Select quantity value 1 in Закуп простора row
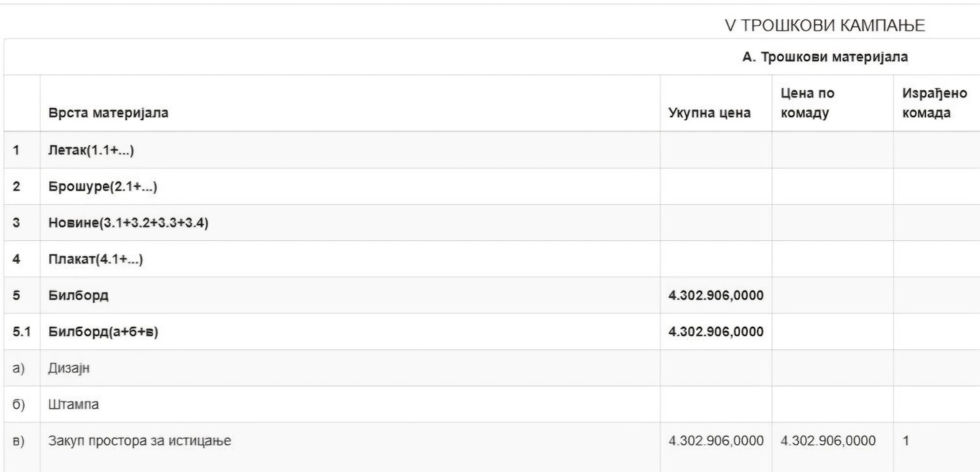 tap(906, 441)
